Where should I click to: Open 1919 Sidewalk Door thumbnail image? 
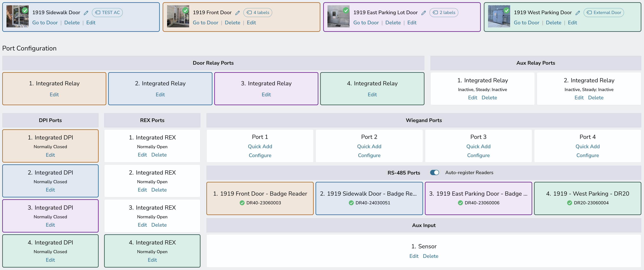(17, 16)
